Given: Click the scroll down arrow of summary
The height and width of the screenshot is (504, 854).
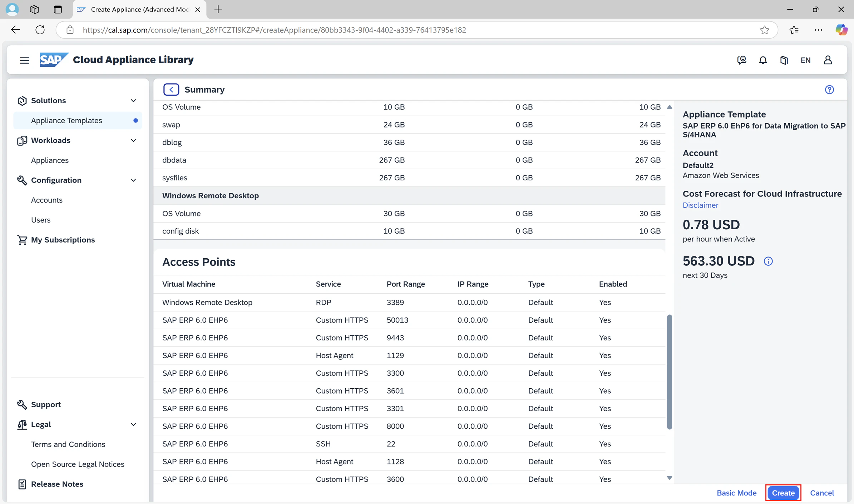Looking at the screenshot, I should click(x=670, y=478).
